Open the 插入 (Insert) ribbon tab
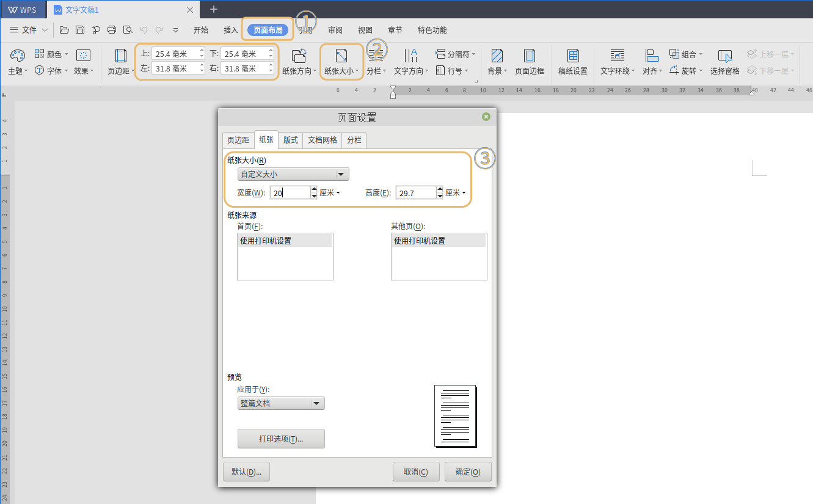813x504 pixels. pyautogui.click(x=230, y=30)
